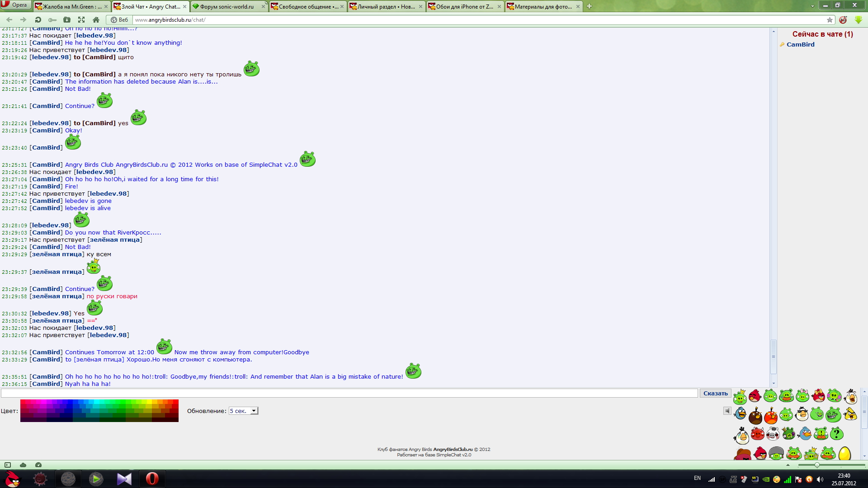Insert the black bomb bird smiley

tap(755, 416)
